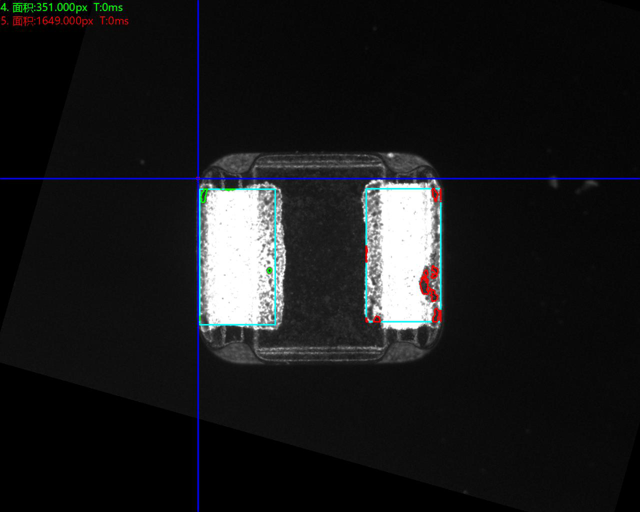Select the right cyan ROI rectangle's bottom edge
The width and height of the screenshot is (640, 512).
tap(402, 322)
